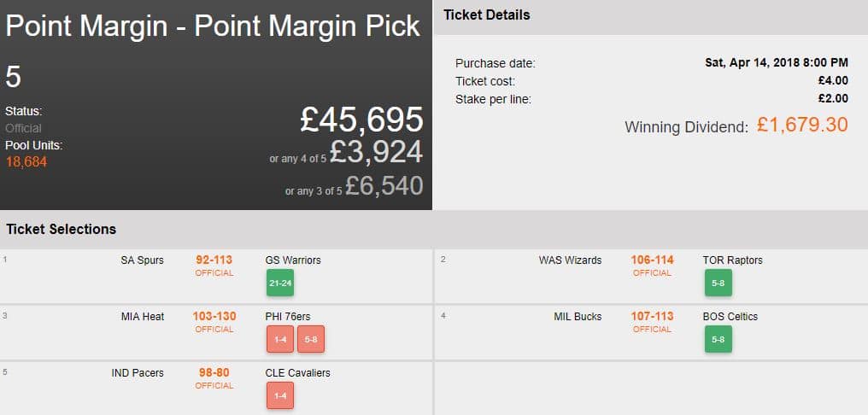Click the SA Spurs team name

(x=142, y=260)
